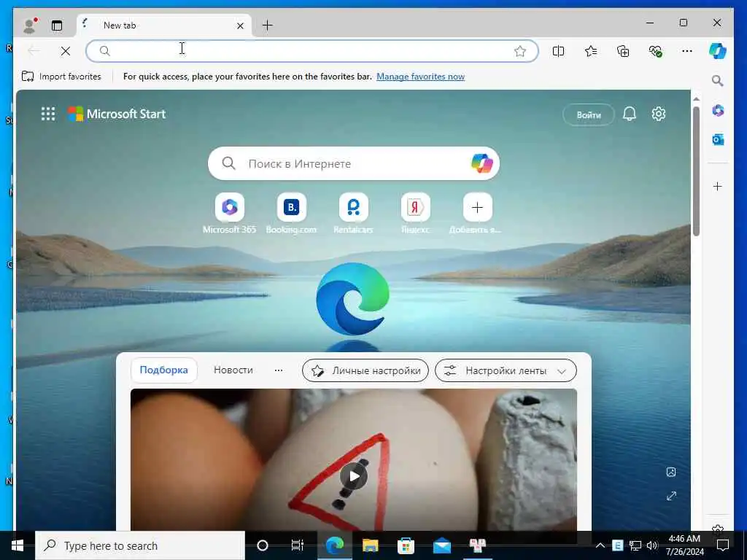Open the Microsoft Start app launcher grid
Image resolution: width=747 pixels, height=560 pixels.
point(48,114)
